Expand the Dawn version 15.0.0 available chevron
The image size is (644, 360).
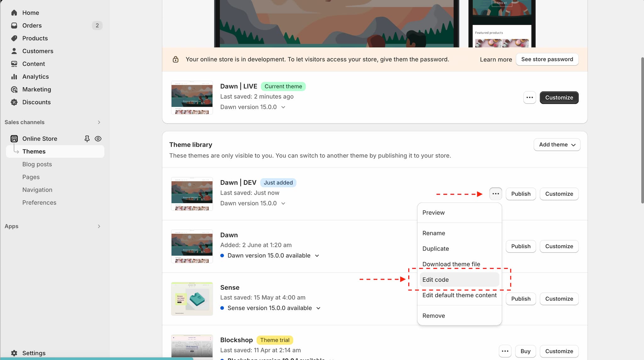point(317,256)
